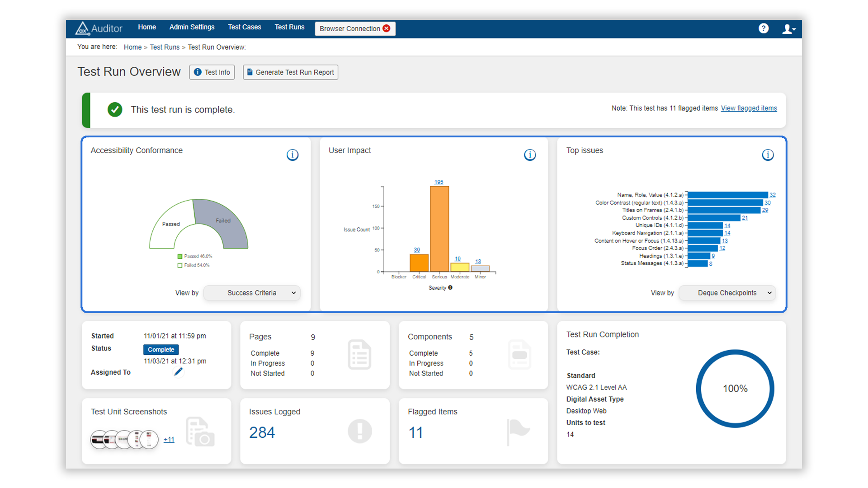Click the Status Messages value 8
This screenshot has width=868, height=488.
point(711,263)
